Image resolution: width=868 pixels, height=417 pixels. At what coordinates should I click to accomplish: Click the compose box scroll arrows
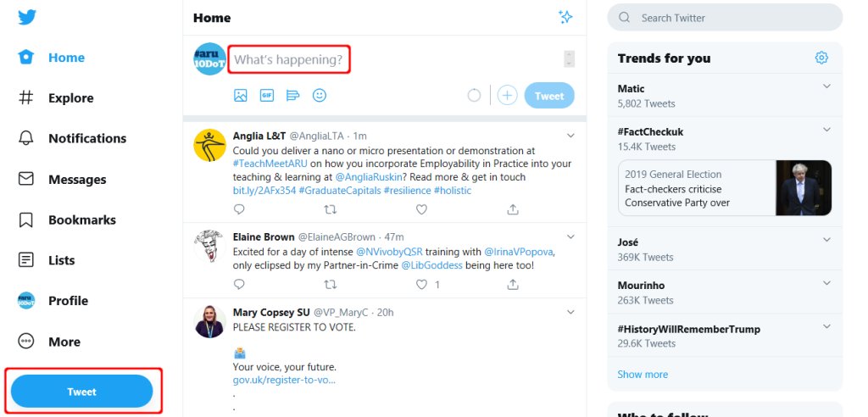(569, 58)
